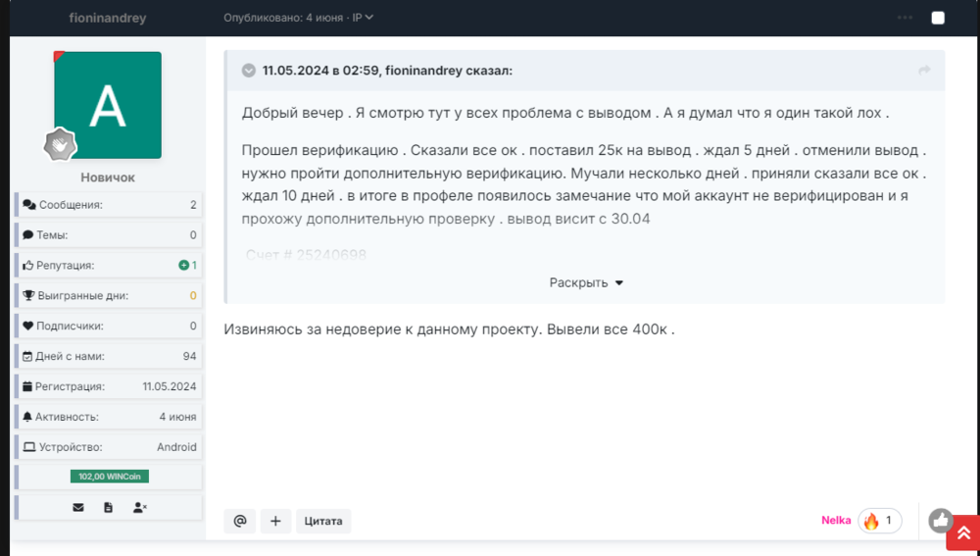This screenshot has width=980, height=556.
Task: Tick the post selection checkbox in header
Action: coord(938,18)
